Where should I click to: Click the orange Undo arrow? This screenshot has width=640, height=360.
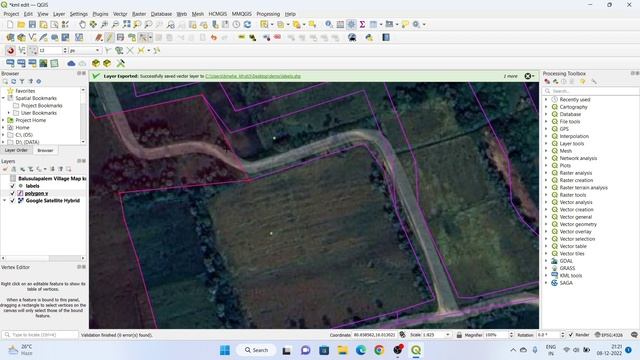click(x=213, y=38)
